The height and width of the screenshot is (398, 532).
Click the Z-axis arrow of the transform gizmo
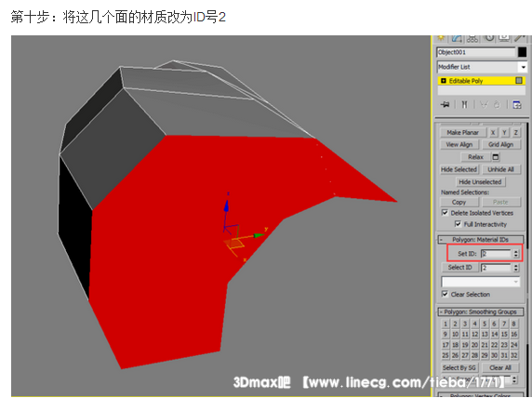226,206
